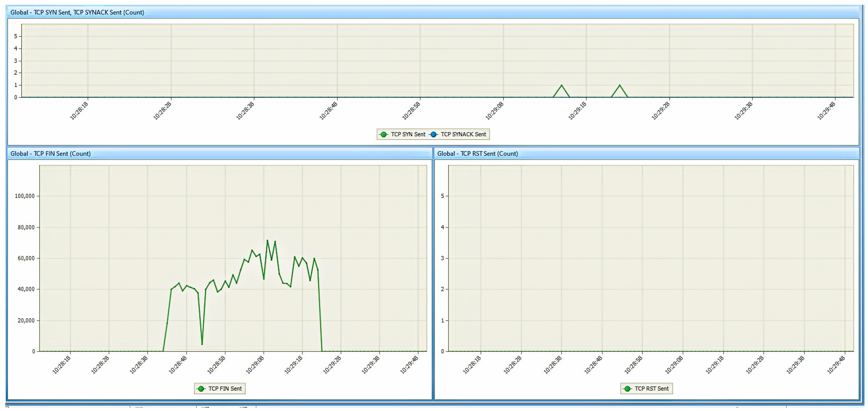Screen dimensions: 868x411
Task: Click the 10:28:48 time label in SYN chart
Action: point(328,111)
